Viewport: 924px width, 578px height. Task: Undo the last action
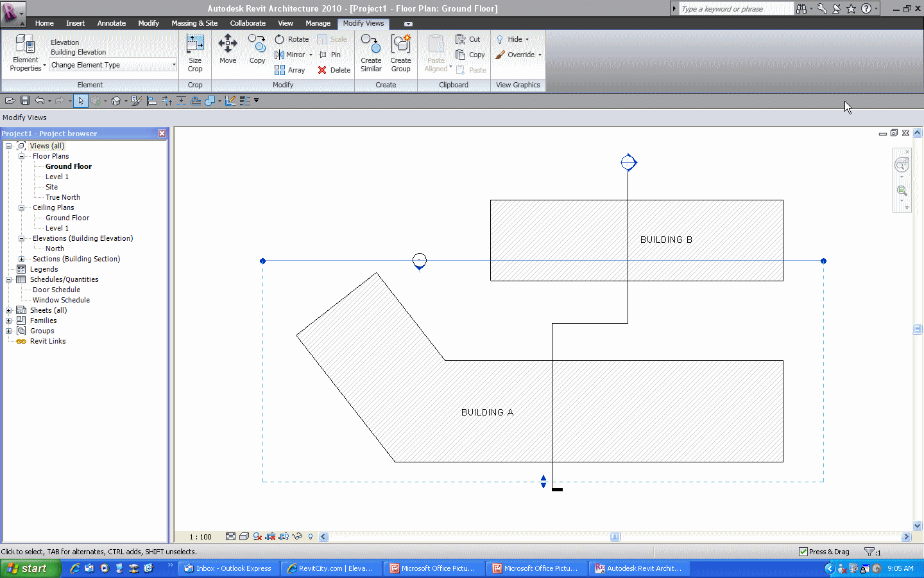tap(40, 100)
